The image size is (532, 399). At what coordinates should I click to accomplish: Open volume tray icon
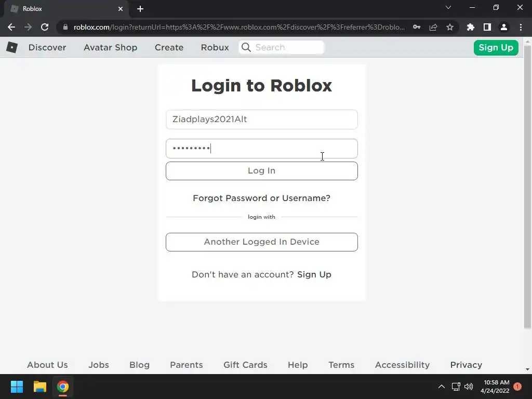point(469,387)
